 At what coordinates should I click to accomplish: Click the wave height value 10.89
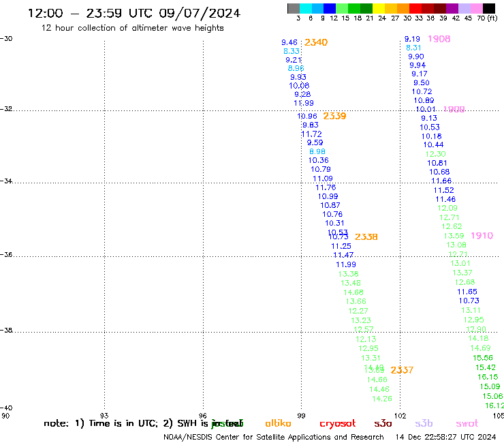(424, 100)
